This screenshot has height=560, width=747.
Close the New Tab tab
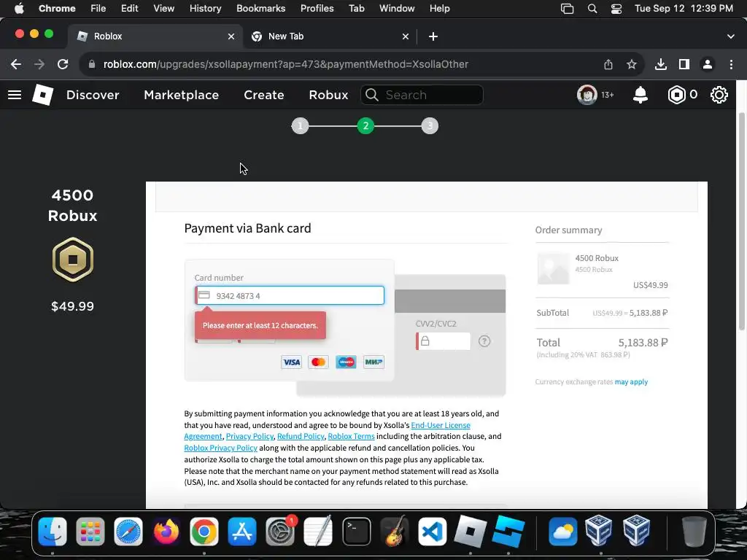[x=406, y=36]
